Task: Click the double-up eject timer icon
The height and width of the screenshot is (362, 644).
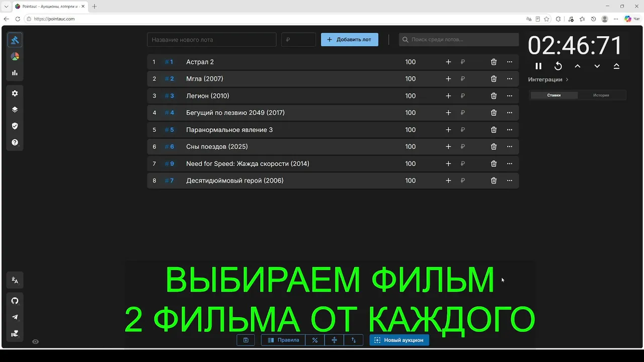Action: [616, 66]
